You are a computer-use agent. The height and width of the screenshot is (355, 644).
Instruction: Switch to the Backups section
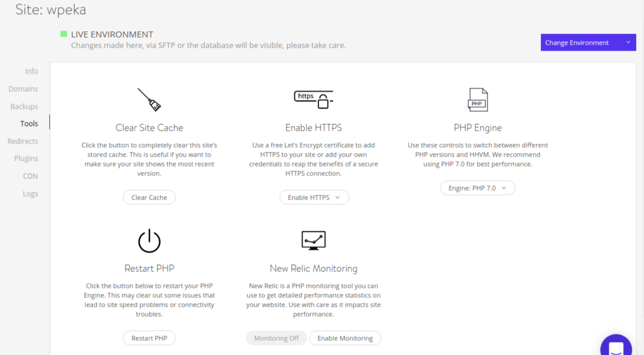coord(24,107)
